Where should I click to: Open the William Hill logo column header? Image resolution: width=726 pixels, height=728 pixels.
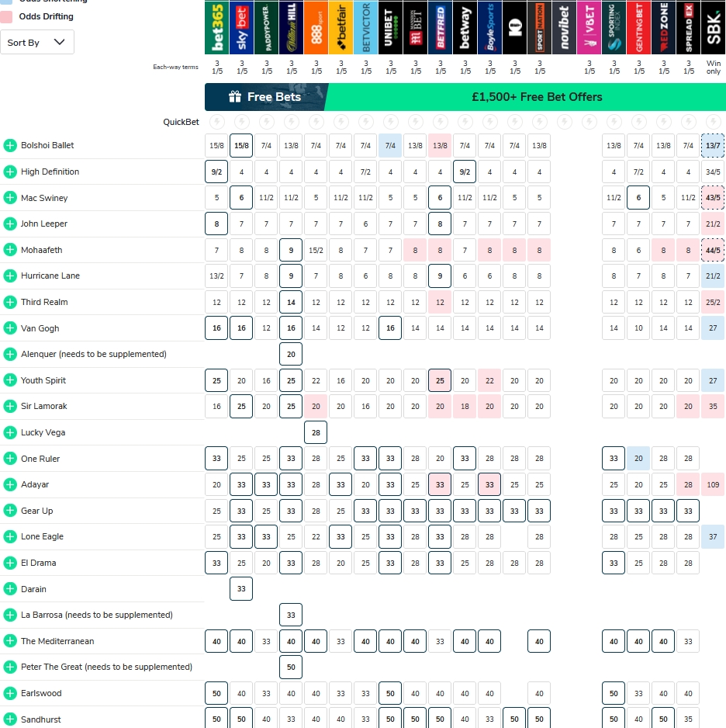point(291,27)
